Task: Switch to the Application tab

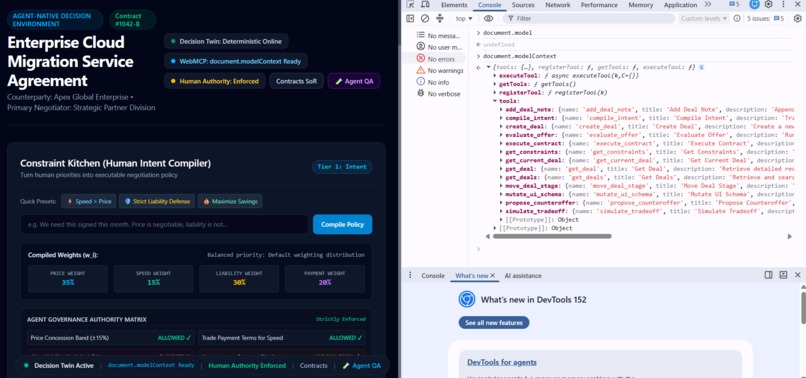Action: pos(680,5)
